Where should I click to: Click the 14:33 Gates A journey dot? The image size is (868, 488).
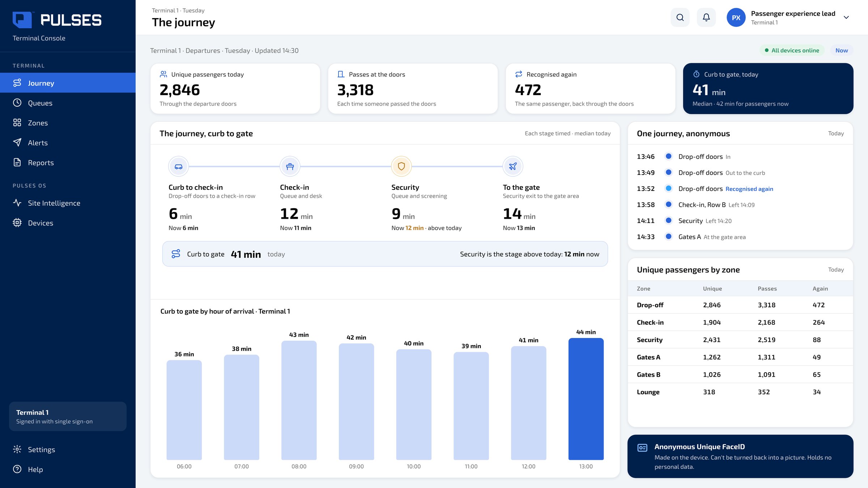tap(669, 236)
